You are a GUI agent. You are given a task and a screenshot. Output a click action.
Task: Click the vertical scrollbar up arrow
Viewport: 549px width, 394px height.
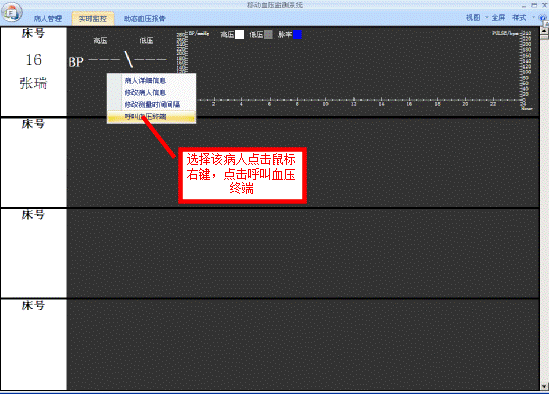544,30
